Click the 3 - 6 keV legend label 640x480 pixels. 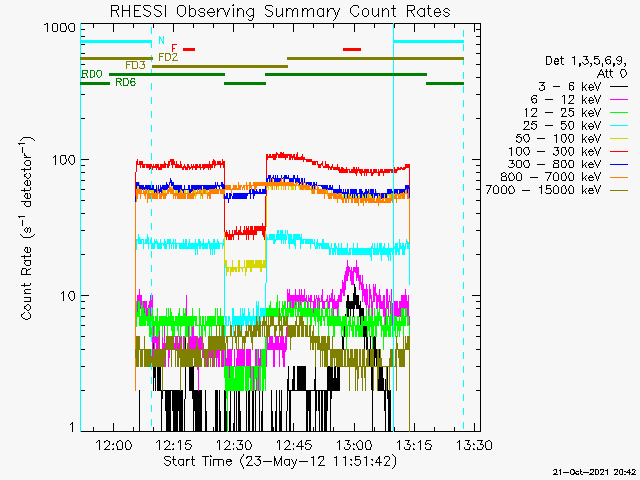[x=569, y=87]
